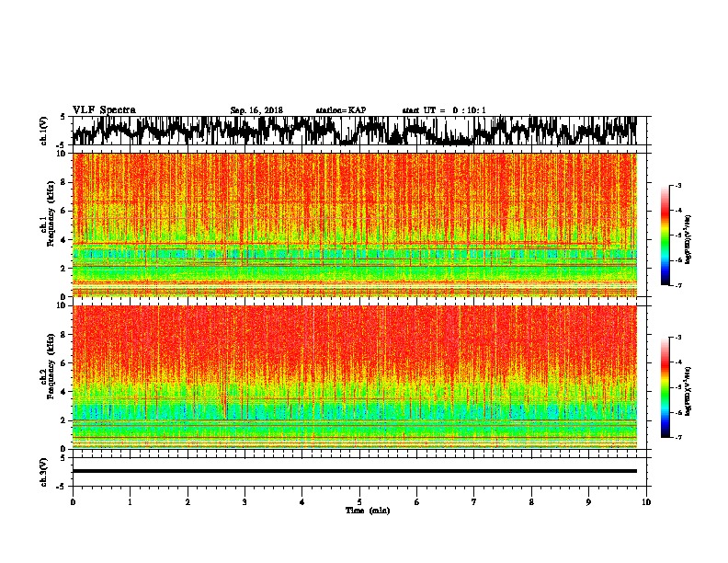Click the "-7" label on ch.2 color bar

pyautogui.click(x=678, y=437)
